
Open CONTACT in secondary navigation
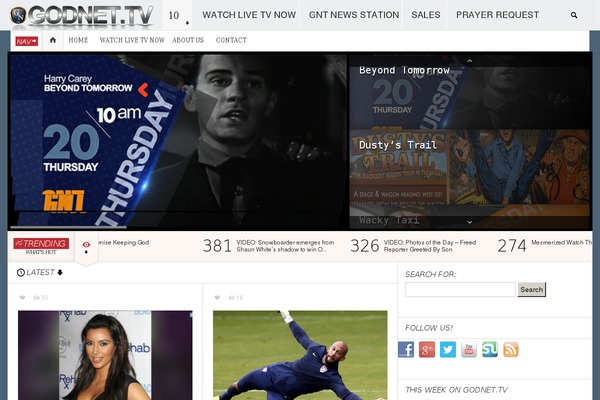(231, 40)
